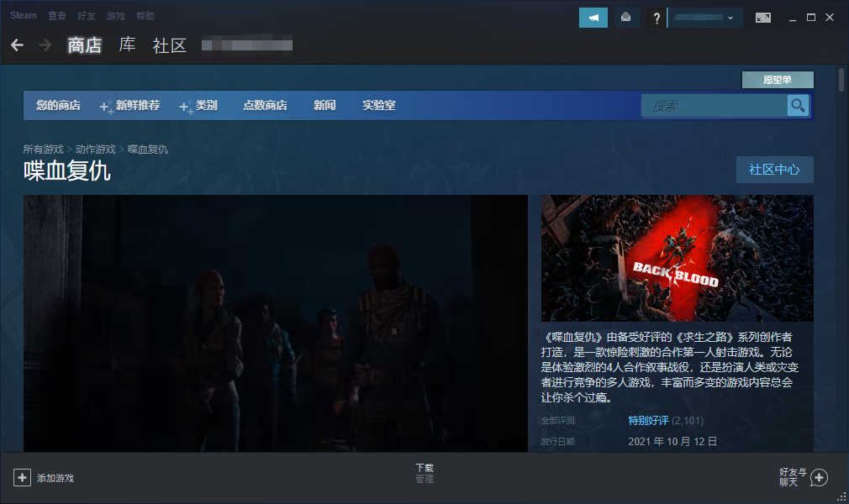The width and height of the screenshot is (849, 504).
Task: Follow the 动作游戏 breadcrumb link
Action: coord(95,150)
